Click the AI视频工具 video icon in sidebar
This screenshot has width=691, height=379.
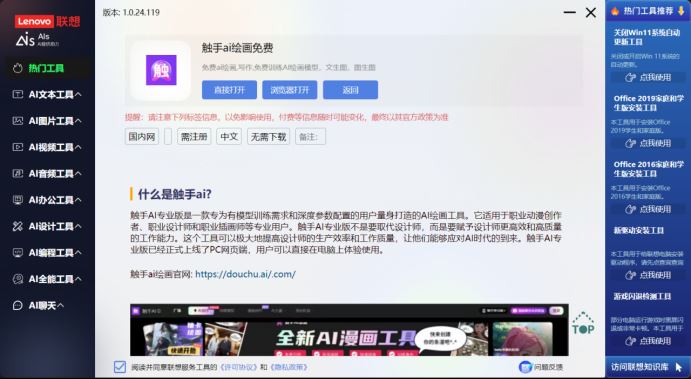[x=18, y=147]
